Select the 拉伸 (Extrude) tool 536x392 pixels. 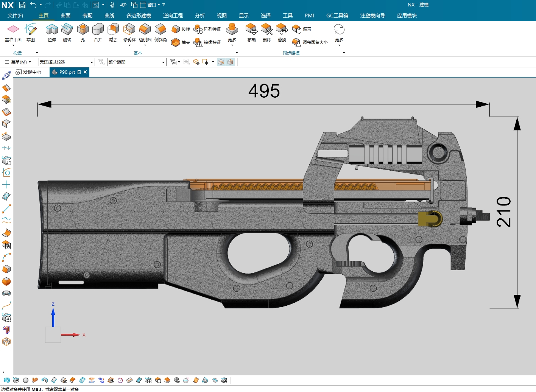pyautogui.click(x=52, y=33)
